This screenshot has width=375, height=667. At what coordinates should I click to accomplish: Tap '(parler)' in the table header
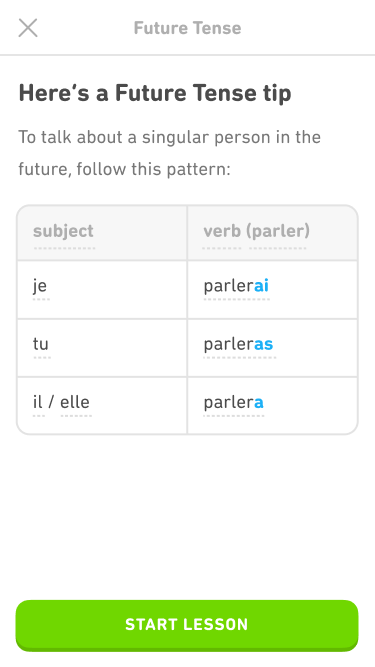click(278, 231)
